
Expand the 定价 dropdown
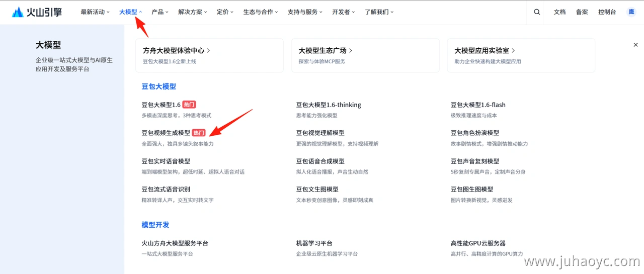tap(225, 12)
